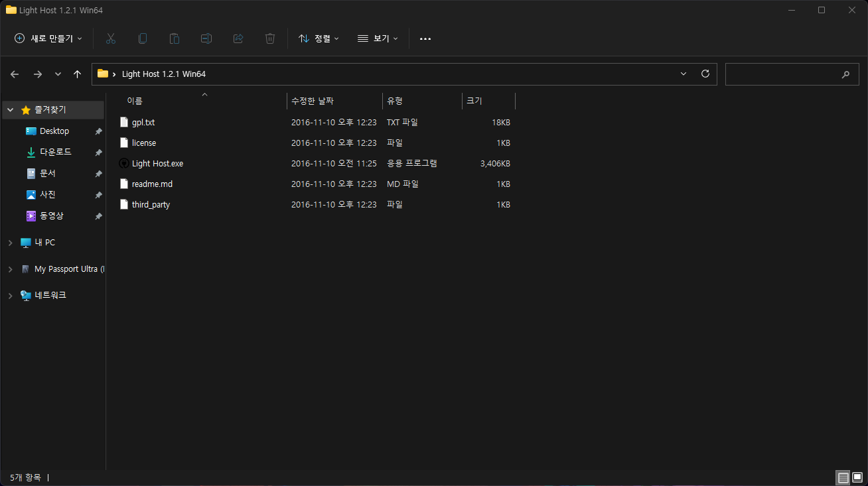The image size is (868, 486).
Task: Expand the address bar history dropdown
Action: coord(684,74)
